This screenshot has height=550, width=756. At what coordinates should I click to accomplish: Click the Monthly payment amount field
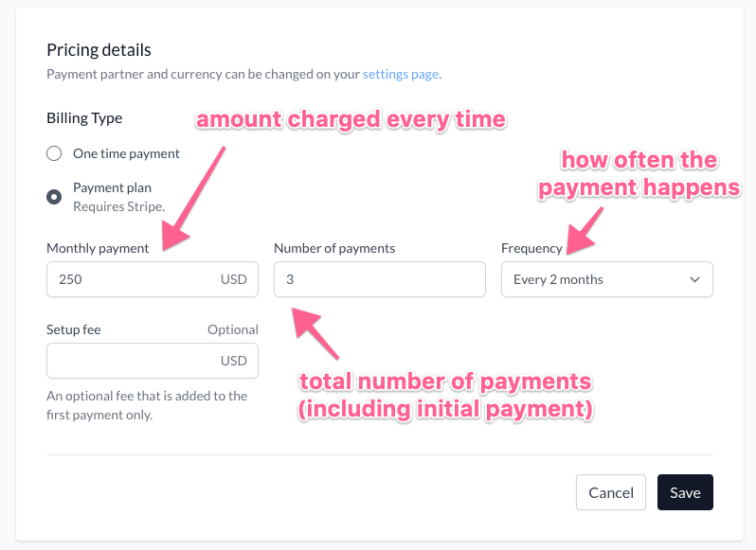(133, 279)
